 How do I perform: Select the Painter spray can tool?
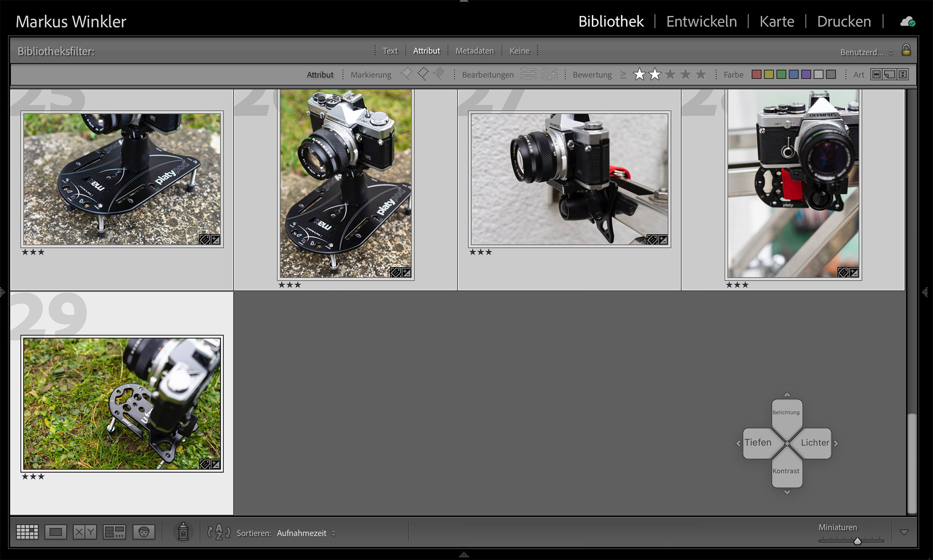point(183,531)
